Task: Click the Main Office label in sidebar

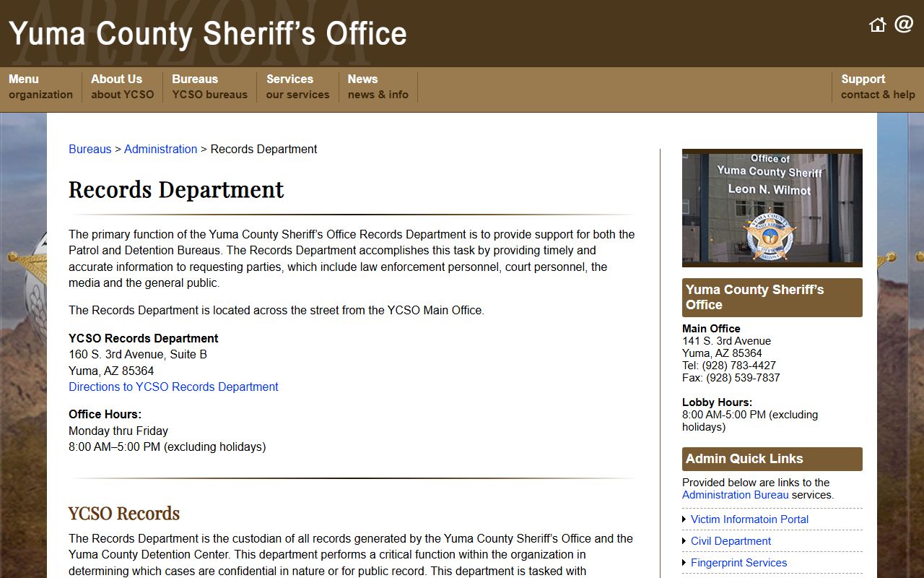Action: (x=711, y=329)
